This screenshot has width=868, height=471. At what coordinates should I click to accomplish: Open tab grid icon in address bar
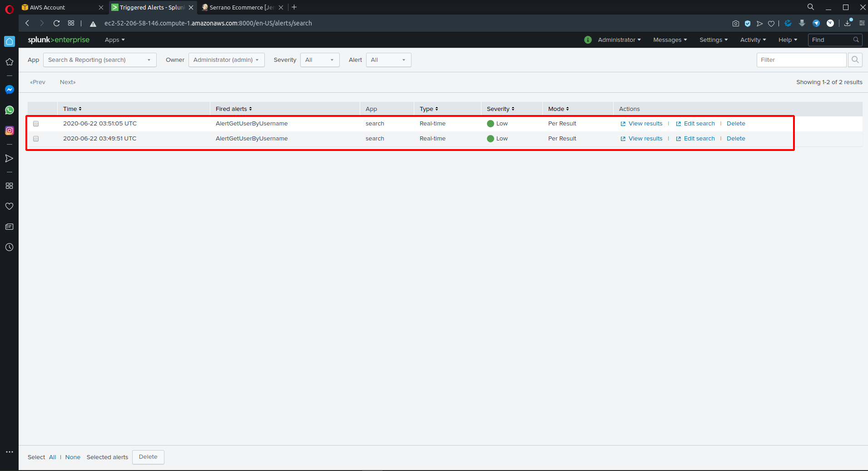(x=71, y=23)
